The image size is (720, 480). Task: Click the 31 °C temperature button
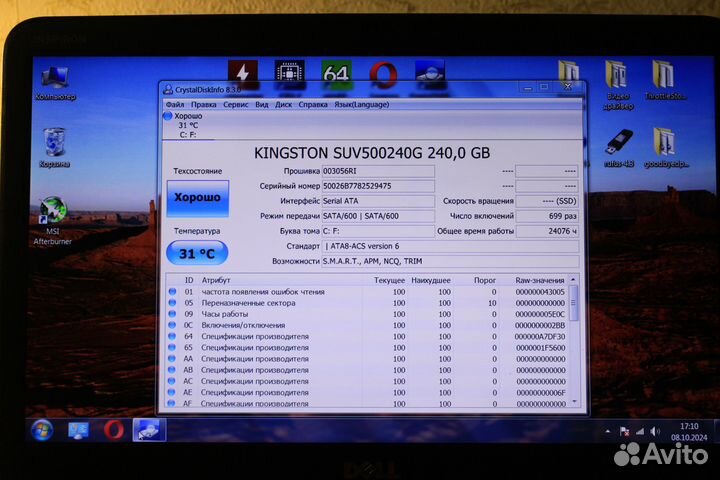point(197,253)
